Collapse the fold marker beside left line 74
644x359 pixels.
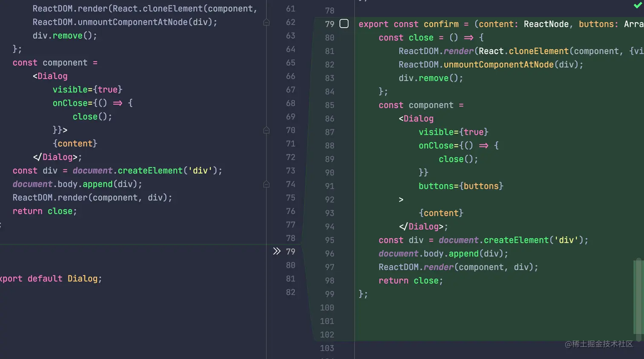[x=266, y=184]
